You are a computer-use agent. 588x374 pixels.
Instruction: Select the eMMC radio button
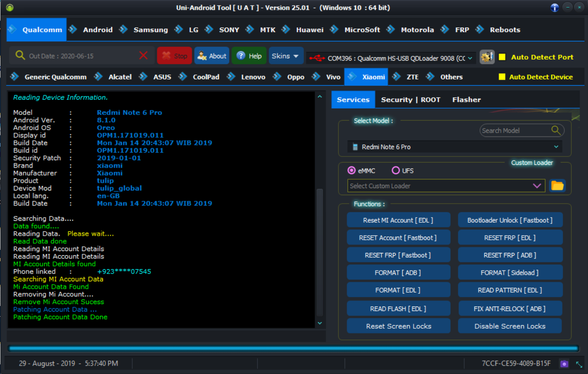coord(351,171)
